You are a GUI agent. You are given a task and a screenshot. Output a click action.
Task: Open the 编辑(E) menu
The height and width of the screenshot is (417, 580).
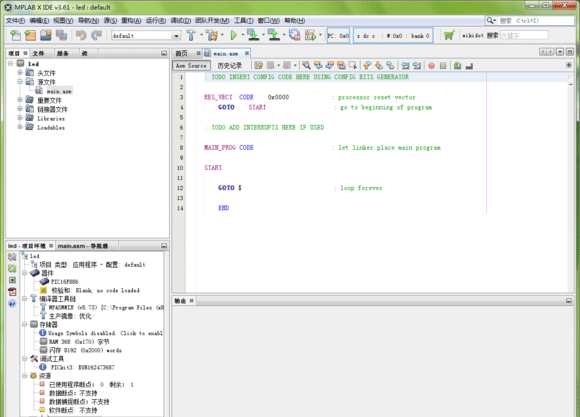[x=39, y=21]
